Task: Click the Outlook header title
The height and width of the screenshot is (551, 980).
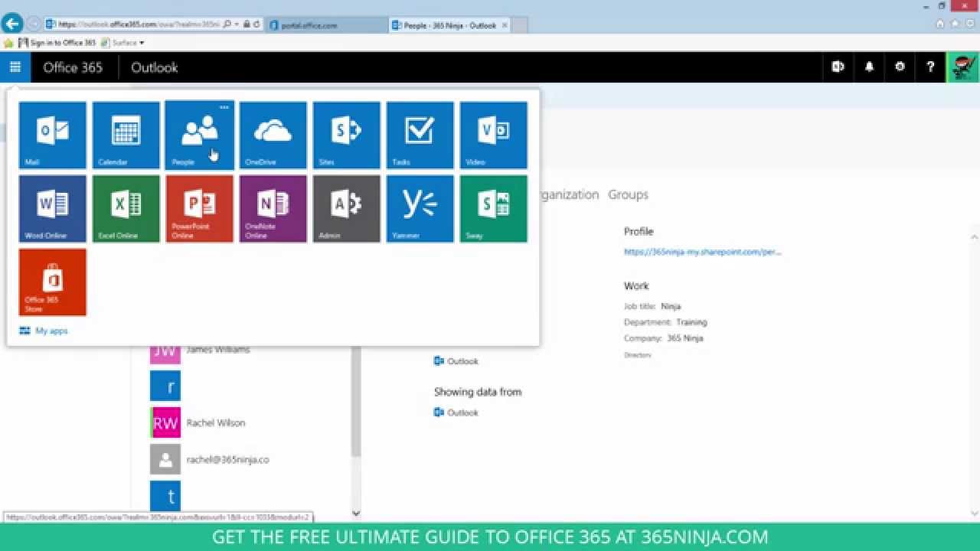Action: (x=155, y=67)
